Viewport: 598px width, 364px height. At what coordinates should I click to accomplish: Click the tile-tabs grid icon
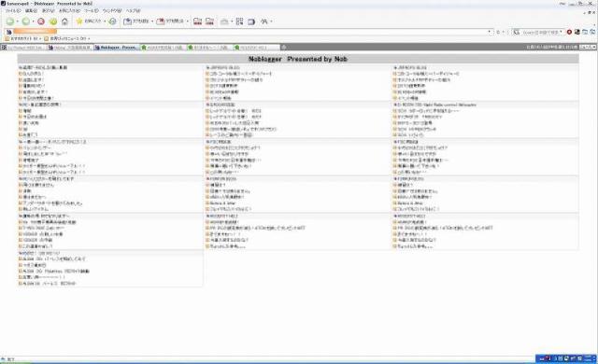pyautogui.click(x=239, y=21)
